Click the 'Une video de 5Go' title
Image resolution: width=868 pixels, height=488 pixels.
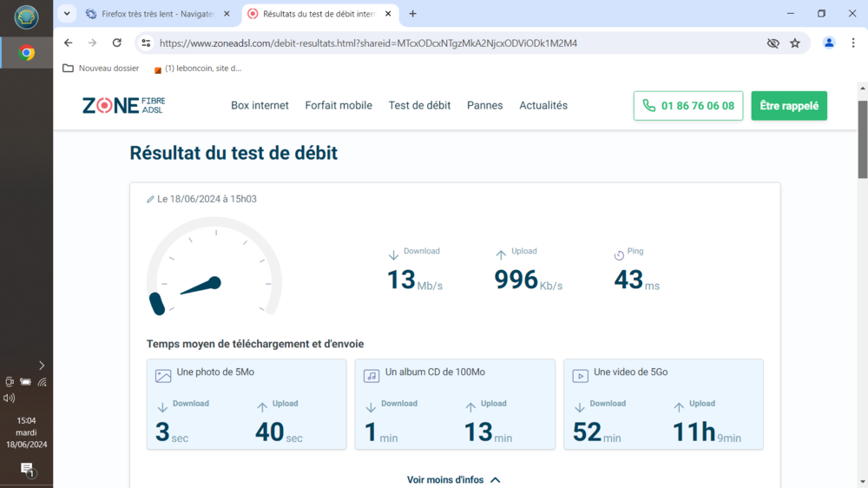(x=630, y=373)
